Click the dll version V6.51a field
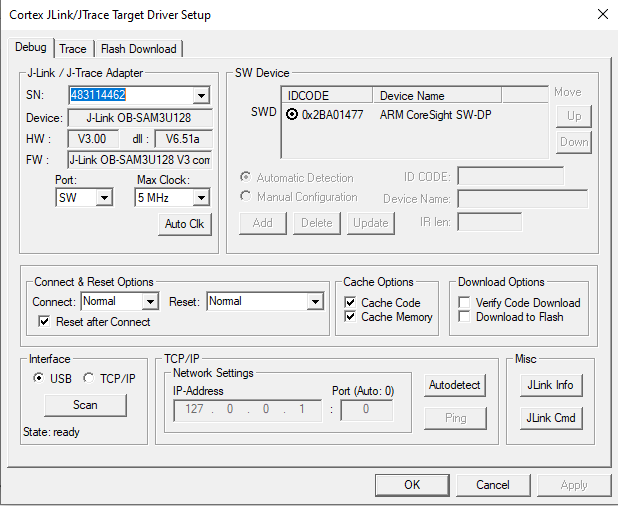Image resolution: width=618 pixels, height=506 pixels. (183, 139)
